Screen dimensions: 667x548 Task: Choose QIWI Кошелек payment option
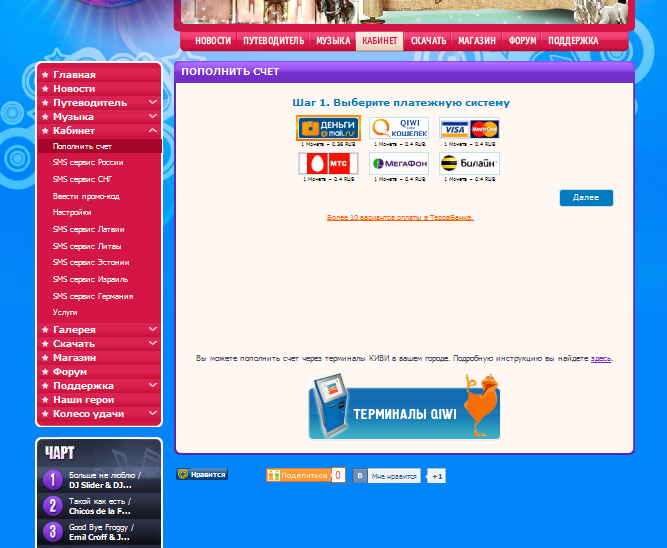[x=399, y=128]
